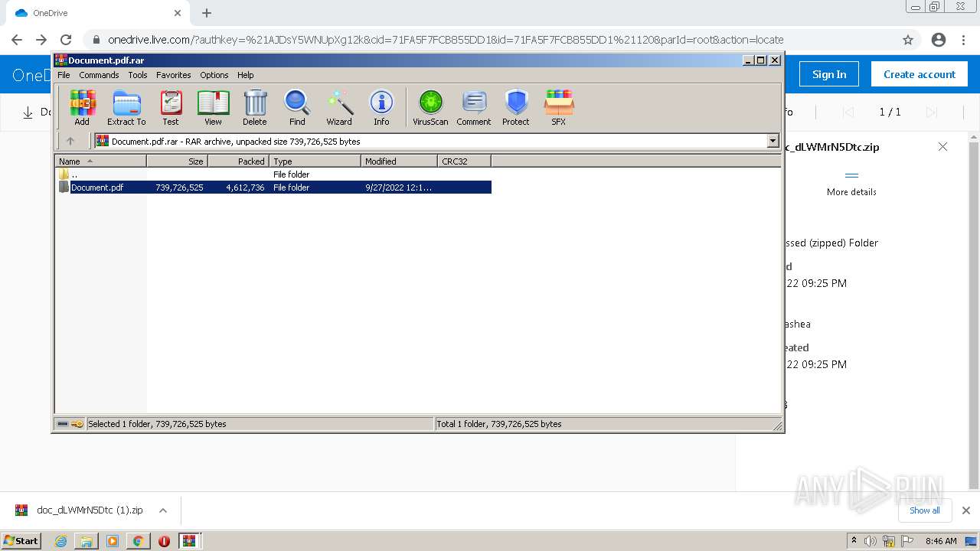980x551 pixels.
Task: Click Create account on OneDrive
Action: tap(920, 74)
